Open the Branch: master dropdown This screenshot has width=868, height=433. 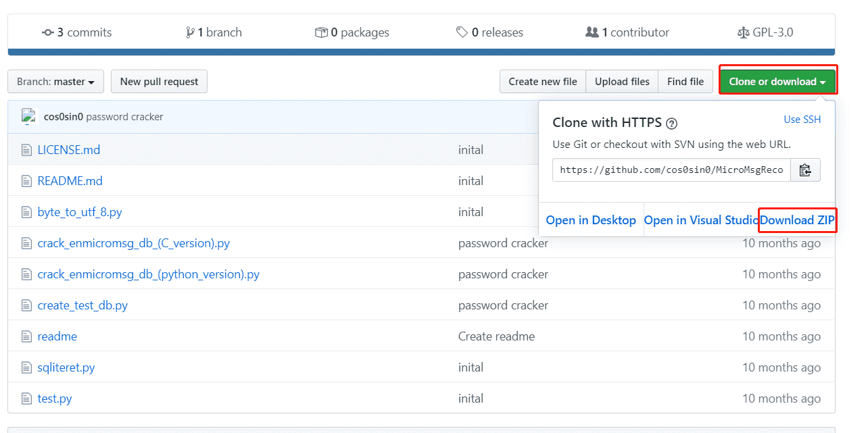[55, 82]
